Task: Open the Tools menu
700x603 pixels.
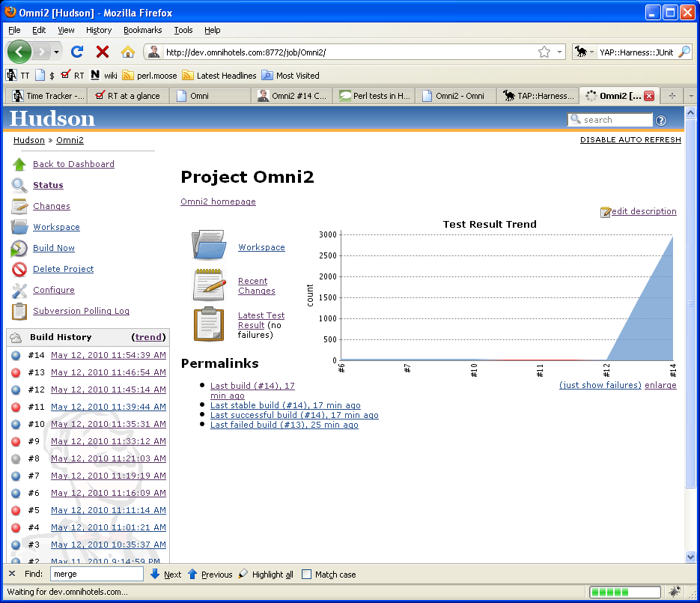Action: [183, 30]
